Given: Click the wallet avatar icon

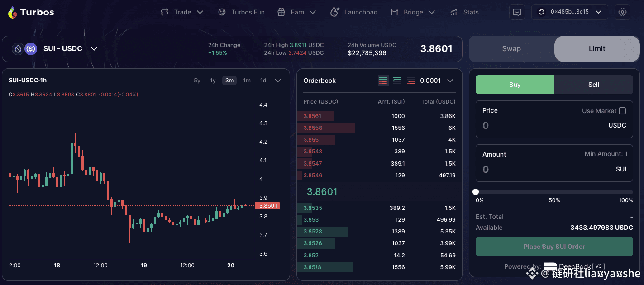Looking at the screenshot, I should point(541,12).
